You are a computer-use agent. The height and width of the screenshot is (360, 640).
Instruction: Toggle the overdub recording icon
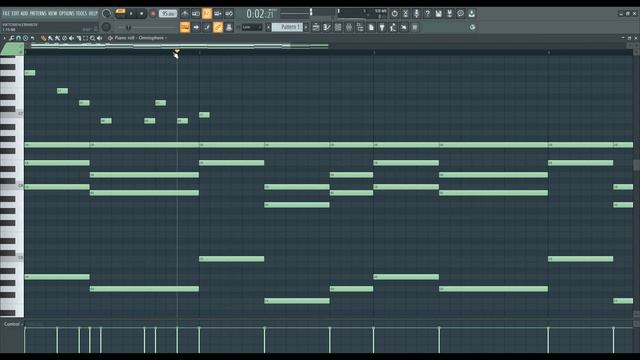coord(218,13)
